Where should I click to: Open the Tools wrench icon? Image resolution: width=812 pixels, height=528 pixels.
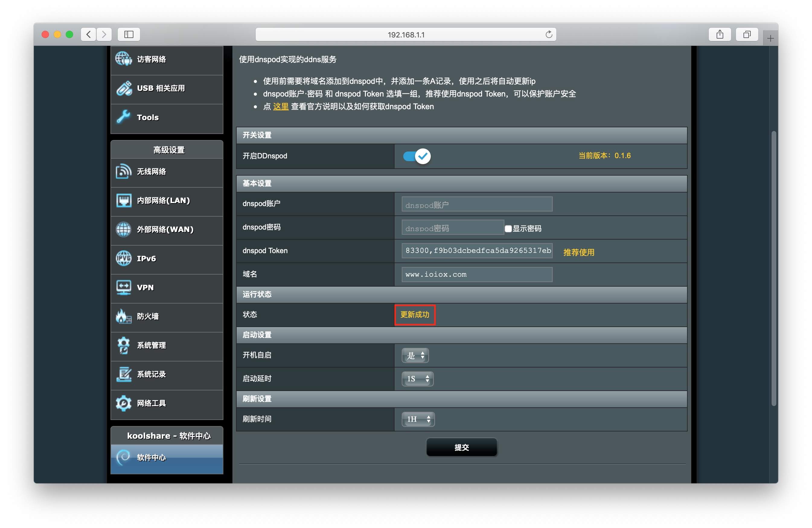pos(123,117)
